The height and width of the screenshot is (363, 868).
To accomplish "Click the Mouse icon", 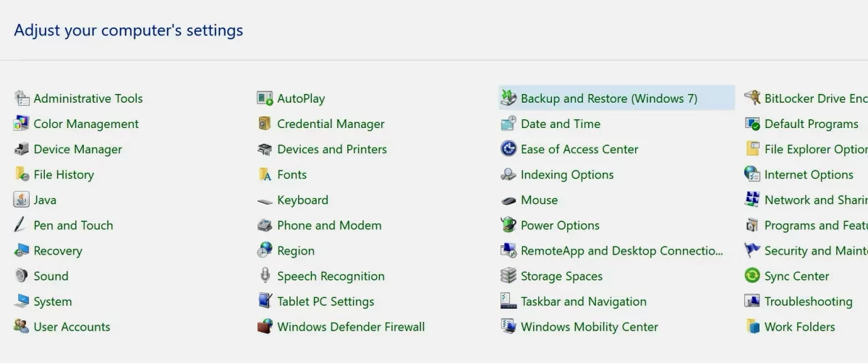I will pyautogui.click(x=509, y=200).
